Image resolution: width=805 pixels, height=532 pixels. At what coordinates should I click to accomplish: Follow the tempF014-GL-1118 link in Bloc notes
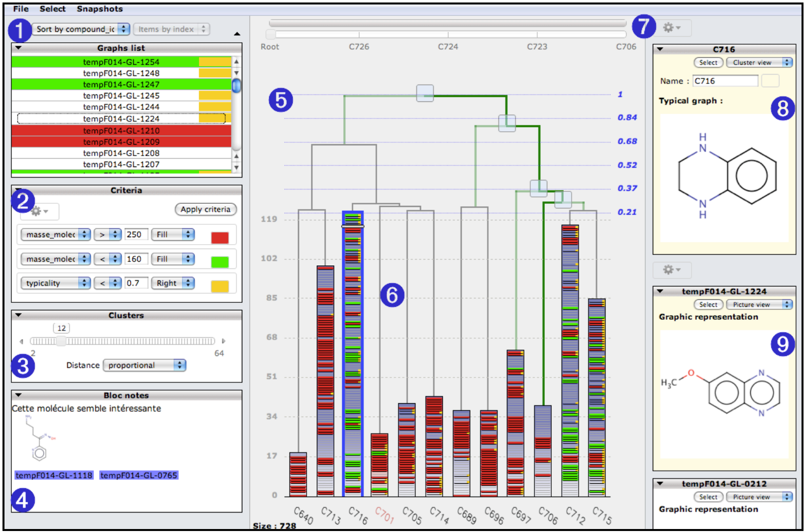tap(54, 475)
